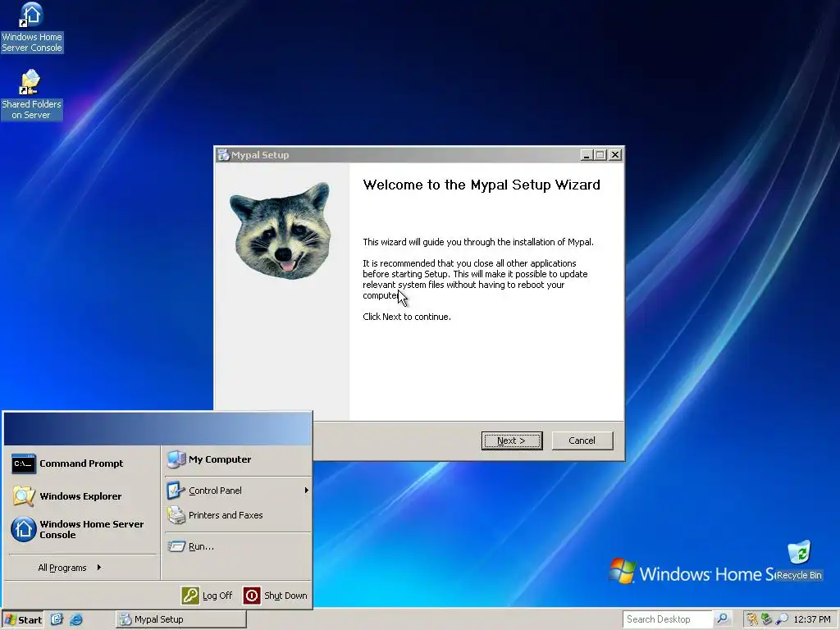Screen dimensions: 840x630
Task: Expand the All Programs submenu
Action: 70,568
